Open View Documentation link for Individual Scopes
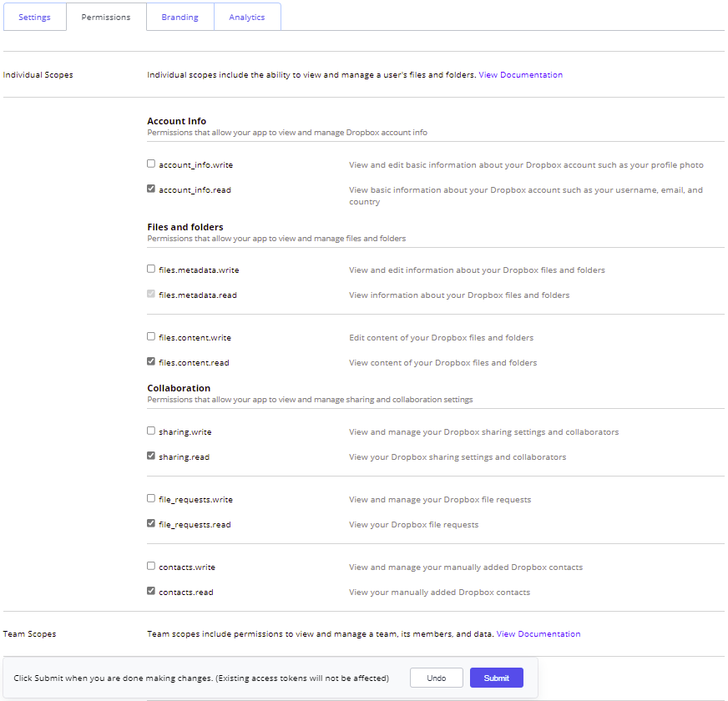728x701 pixels. coord(520,75)
